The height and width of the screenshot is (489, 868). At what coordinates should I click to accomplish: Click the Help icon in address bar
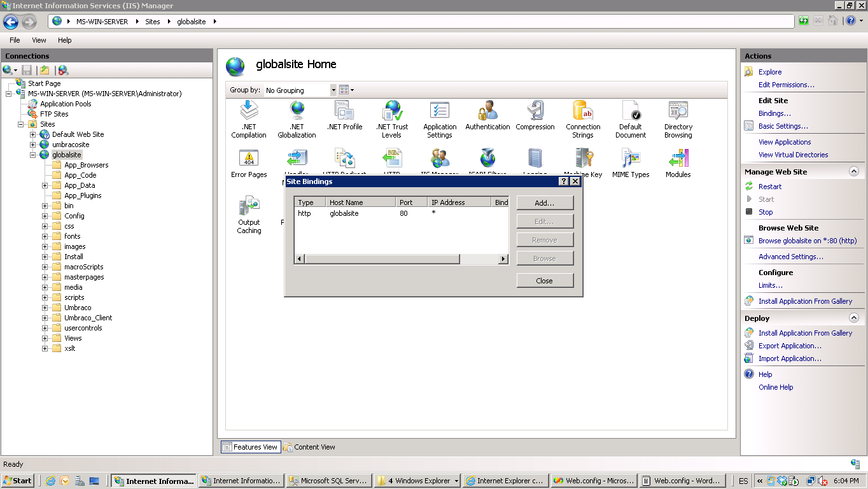tap(850, 20)
